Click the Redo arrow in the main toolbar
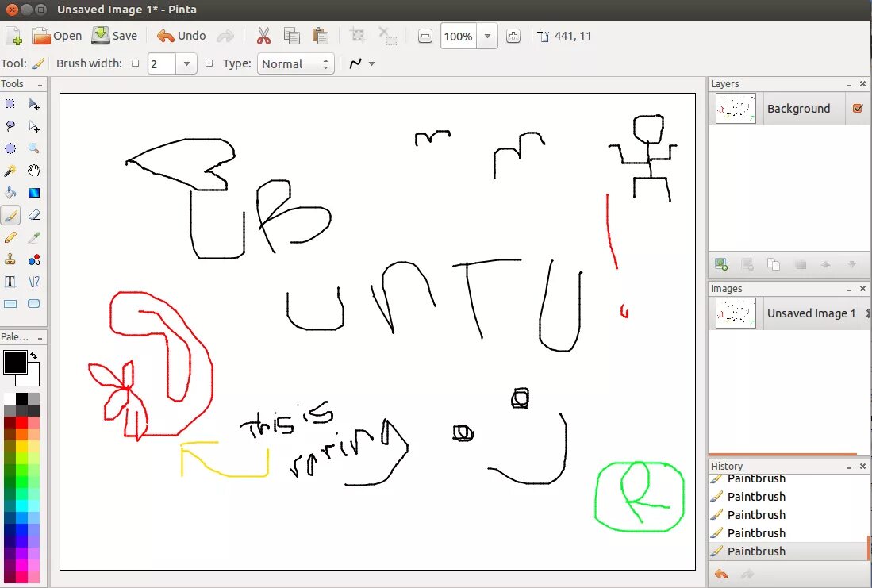The height and width of the screenshot is (588, 872). point(226,37)
